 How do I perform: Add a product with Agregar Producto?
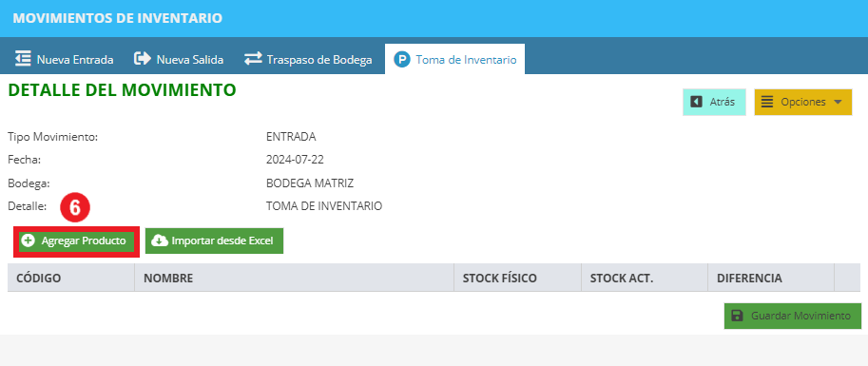click(76, 241)
